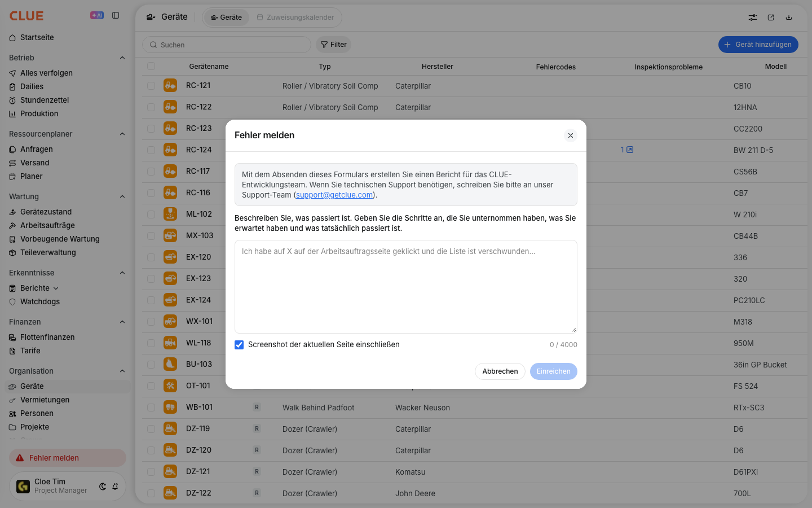This screenshot has width=812, height=508.
Task: Click Abbrechen in the dialog
Action: tap(500, 371)
